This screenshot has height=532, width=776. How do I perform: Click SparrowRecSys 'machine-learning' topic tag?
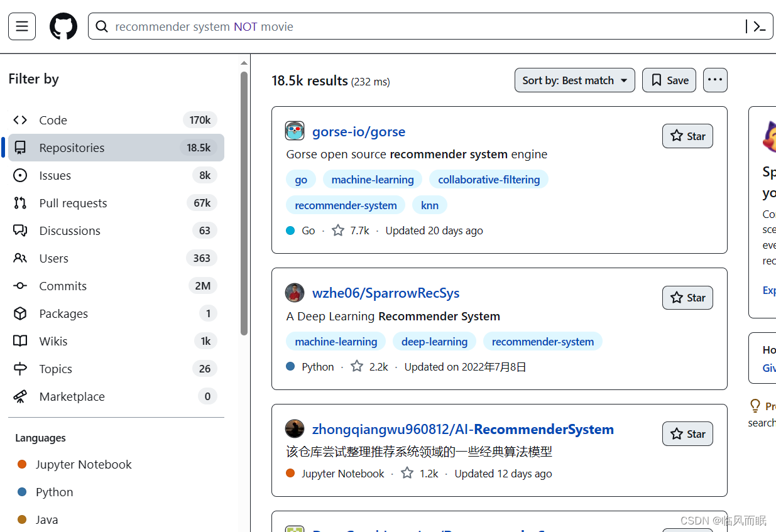pyautogui.click(x=336, y=342)
